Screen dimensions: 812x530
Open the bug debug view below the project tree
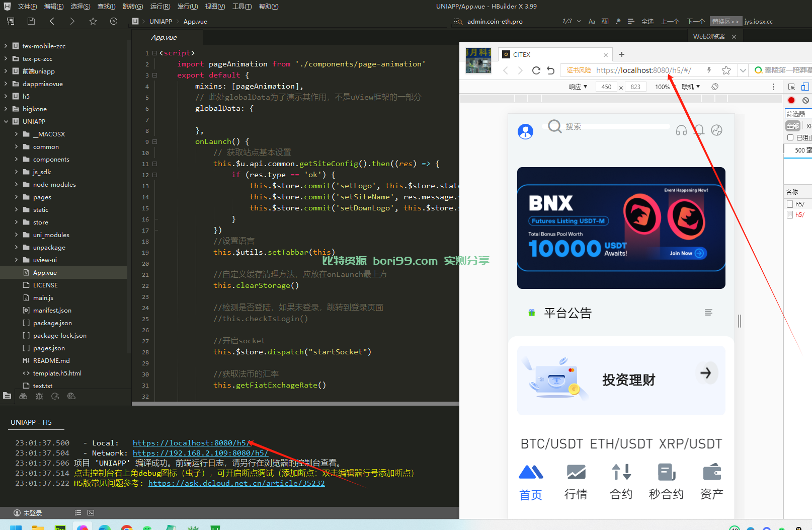tap(39, 396)
